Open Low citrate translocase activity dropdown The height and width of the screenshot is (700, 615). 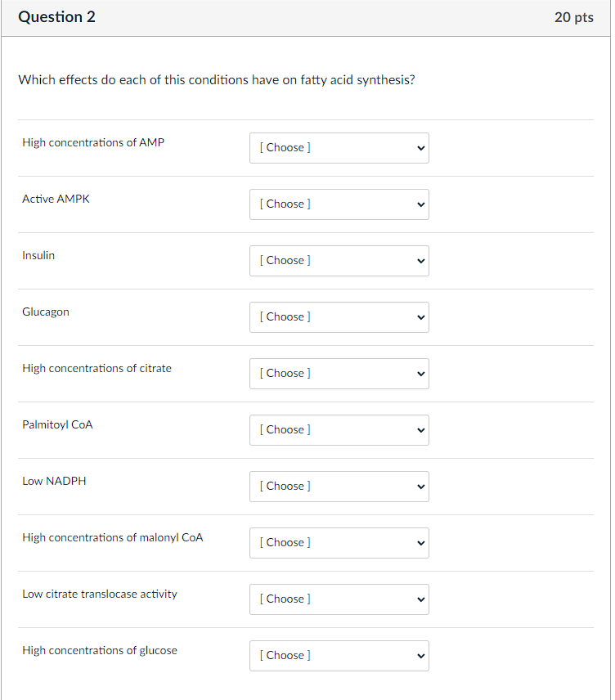339,599
